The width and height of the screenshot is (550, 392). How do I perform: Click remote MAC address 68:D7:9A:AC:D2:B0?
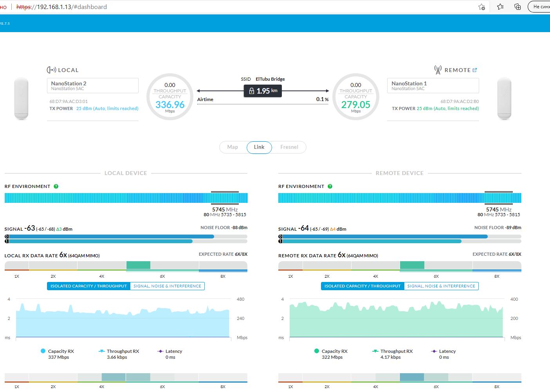click(460, 101)
